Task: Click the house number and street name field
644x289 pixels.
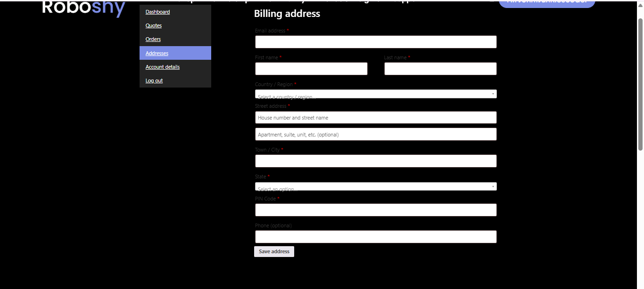Action: coord(376,117)
